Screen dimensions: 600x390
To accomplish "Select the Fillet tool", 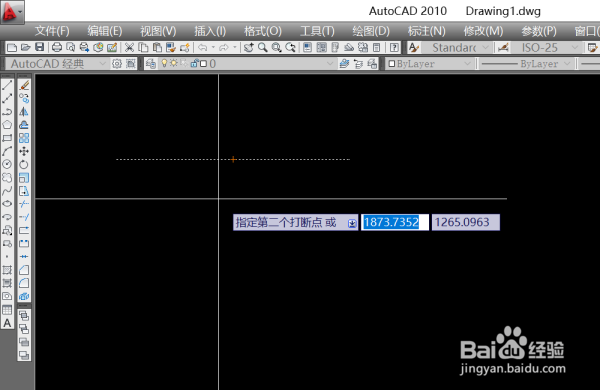I will click(24, 283).
